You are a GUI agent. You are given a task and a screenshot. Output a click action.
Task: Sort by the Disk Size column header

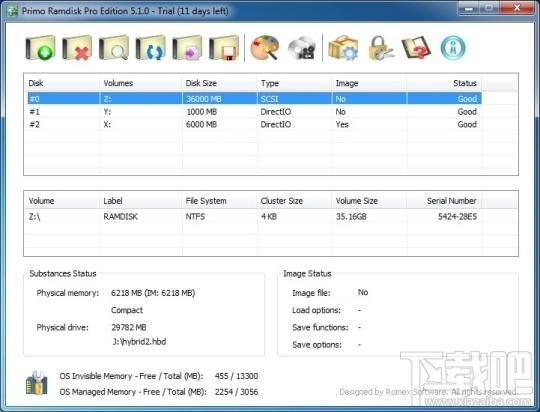tap(219, 83)
